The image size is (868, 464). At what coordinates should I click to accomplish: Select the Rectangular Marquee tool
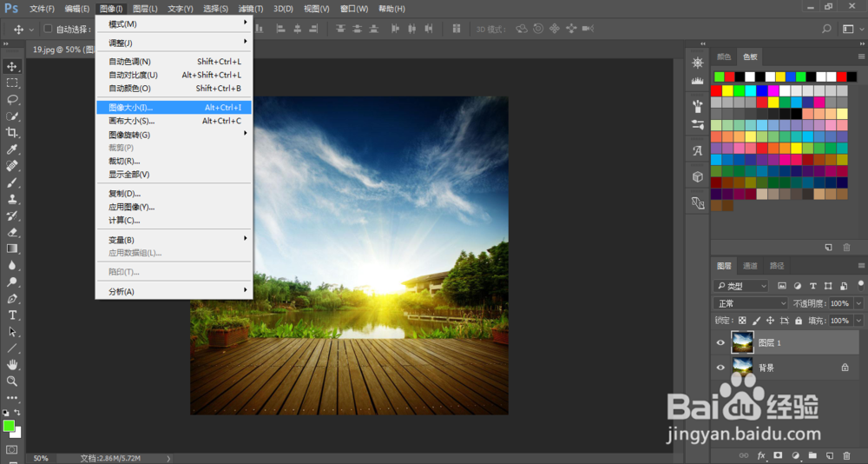coord(11,83)
